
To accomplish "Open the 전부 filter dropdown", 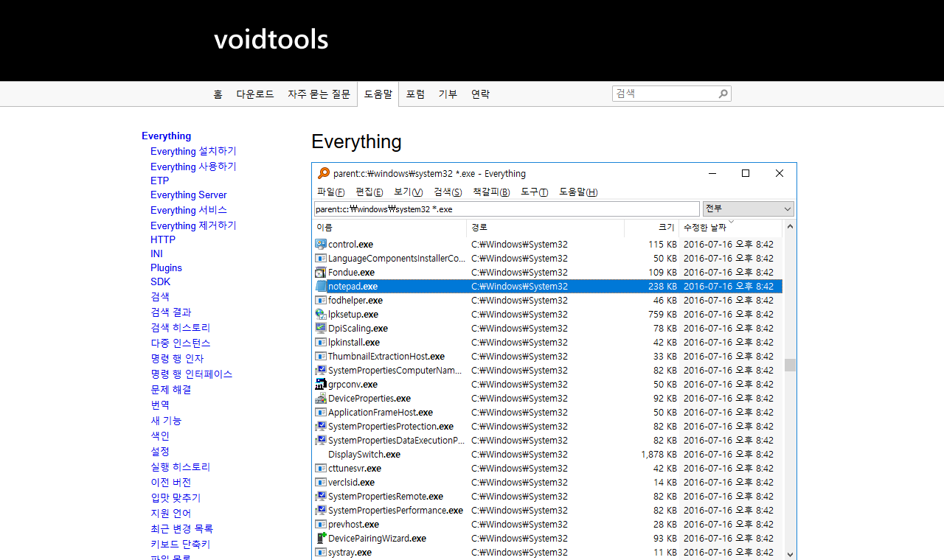I will tap(749, 209).
